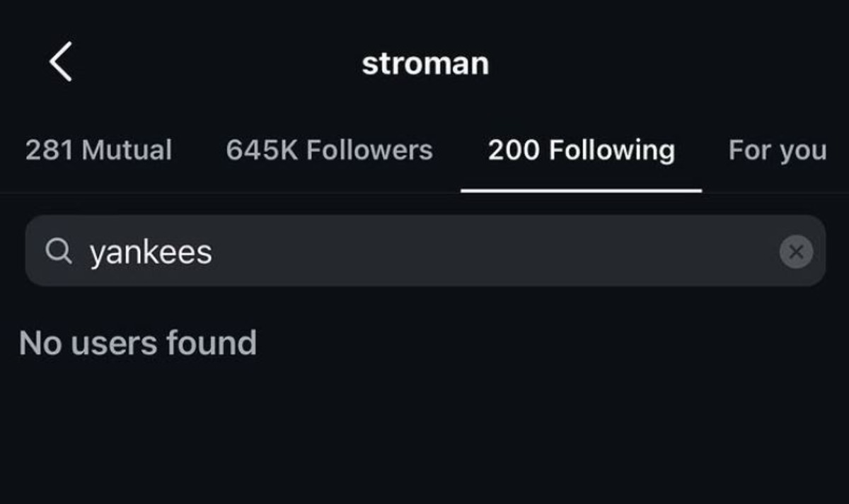Click the word Mutual in the tab row

(127, 150)
